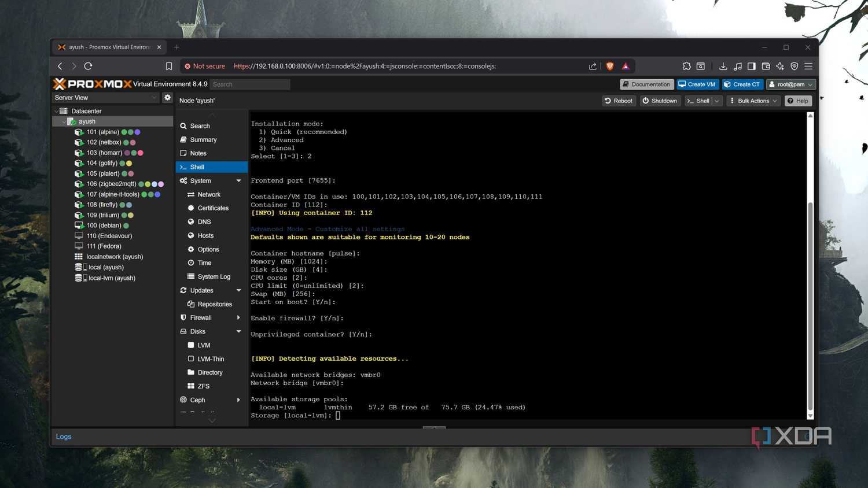Open the browser downloads icon
The image size is (868, 488).
pos(723,66)
